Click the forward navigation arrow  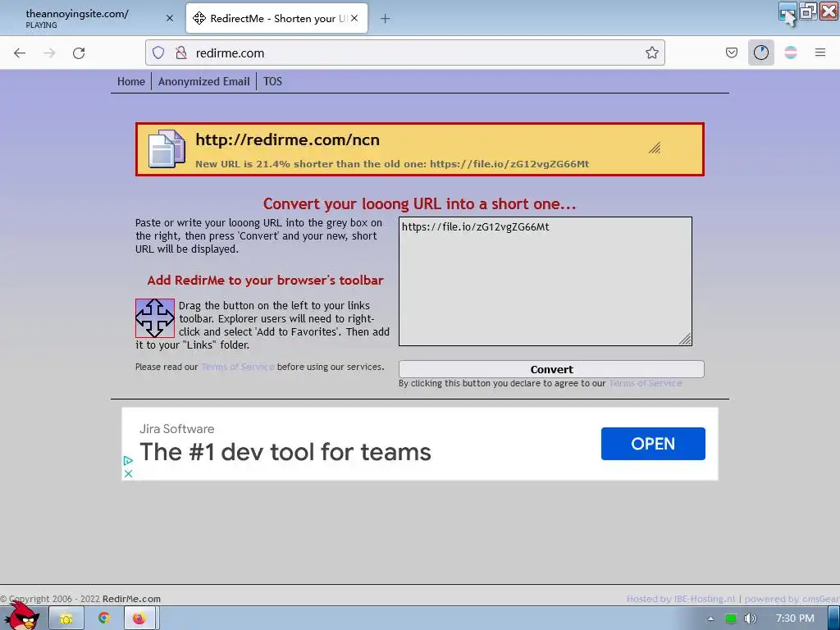[49, 53]
